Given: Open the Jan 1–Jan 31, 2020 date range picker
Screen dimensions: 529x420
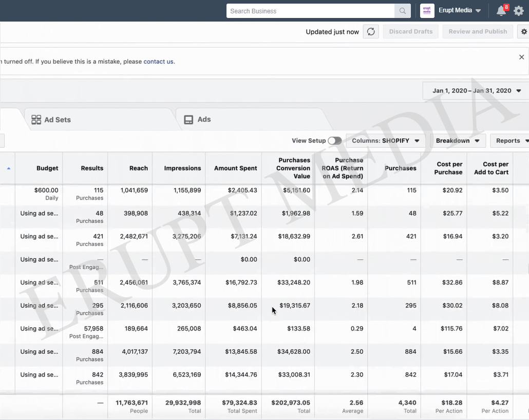Looking at the screenshot, I should click(x=477, y=90).
